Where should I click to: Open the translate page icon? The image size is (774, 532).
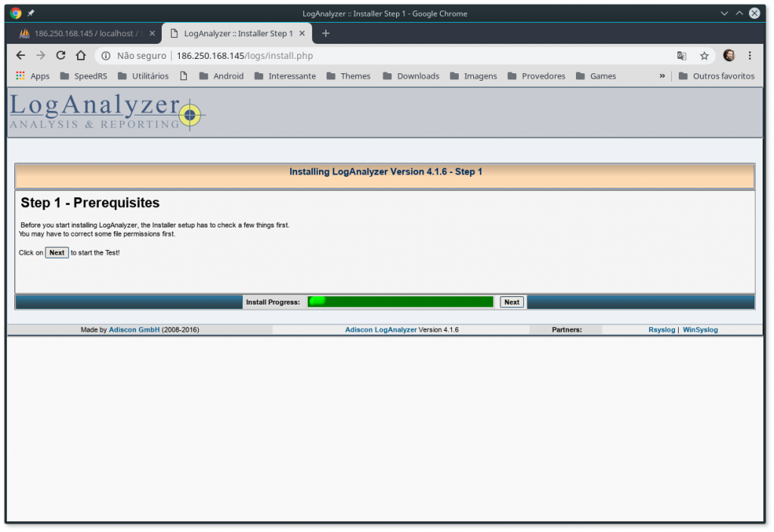click(681, 55)
